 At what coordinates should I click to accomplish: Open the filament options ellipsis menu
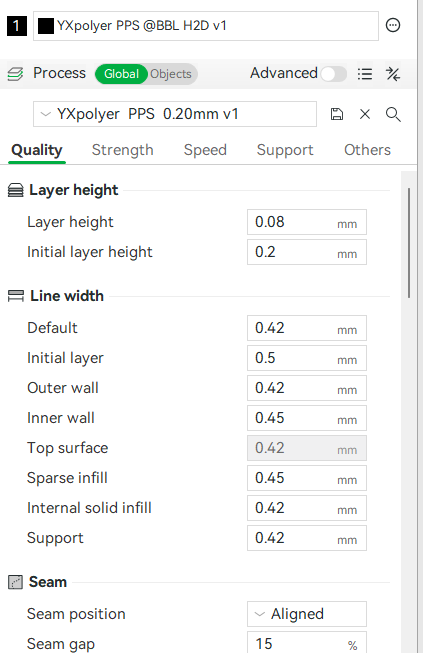(393, 25)
